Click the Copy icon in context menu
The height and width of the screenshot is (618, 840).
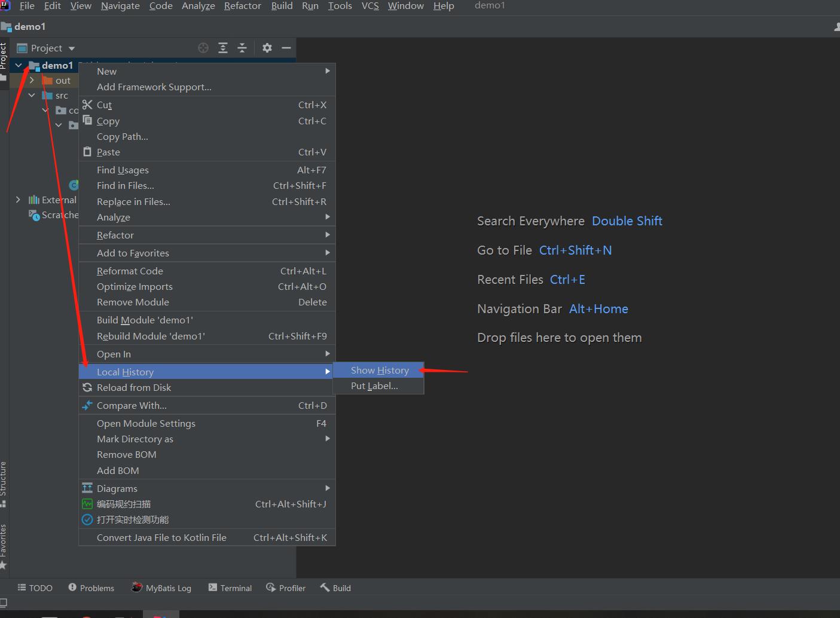(87, 120)
